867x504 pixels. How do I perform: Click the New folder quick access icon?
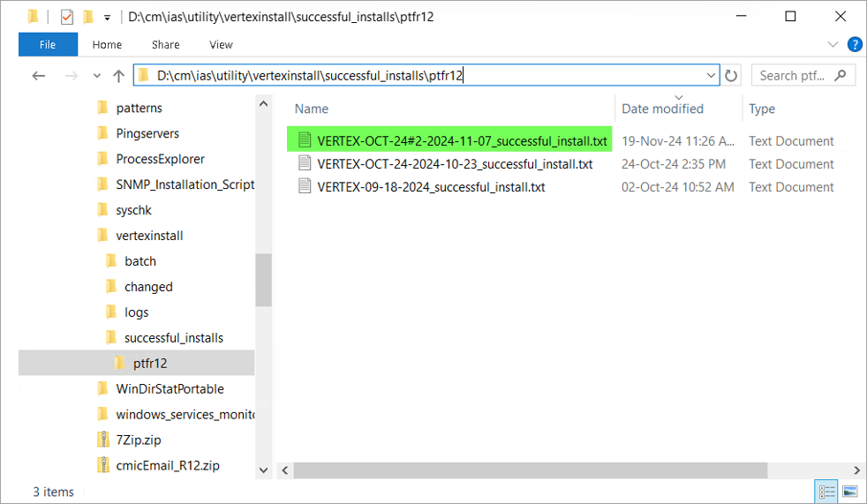click(x=88, y=17)
